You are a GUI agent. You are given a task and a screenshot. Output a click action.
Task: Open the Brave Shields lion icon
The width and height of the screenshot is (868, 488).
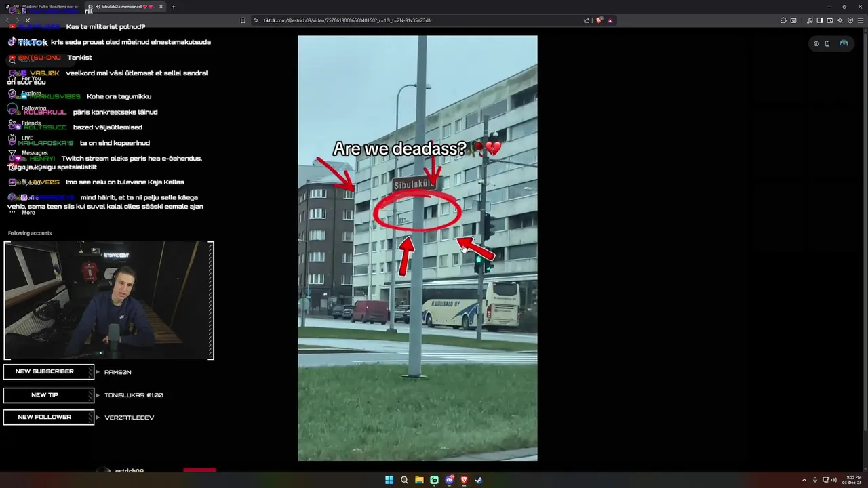click(599, 20)
